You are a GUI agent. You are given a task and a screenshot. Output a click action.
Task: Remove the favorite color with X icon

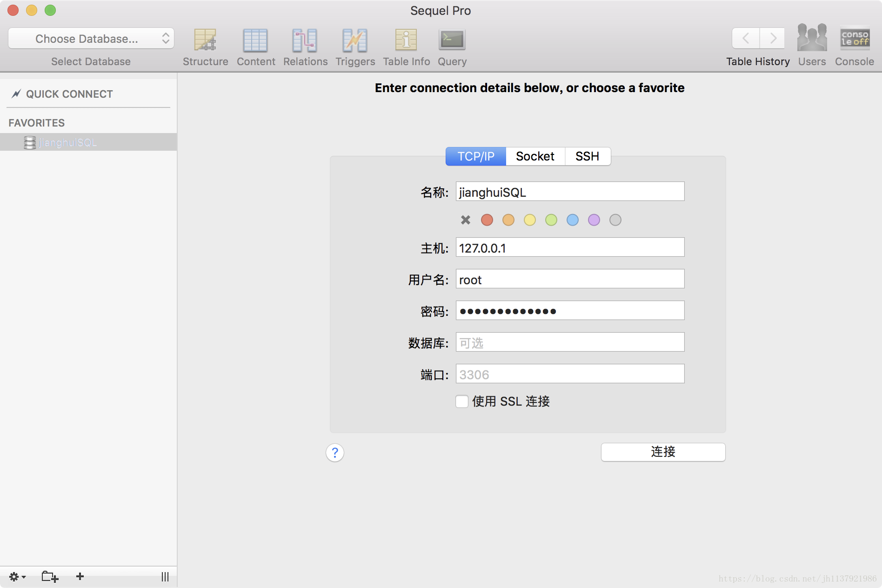(x=466, y=220)
